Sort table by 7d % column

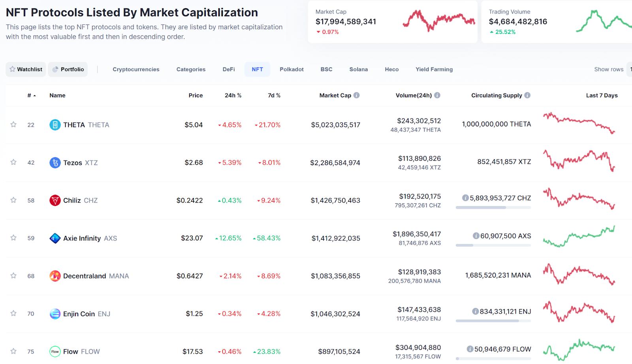[x=274, y=95]
